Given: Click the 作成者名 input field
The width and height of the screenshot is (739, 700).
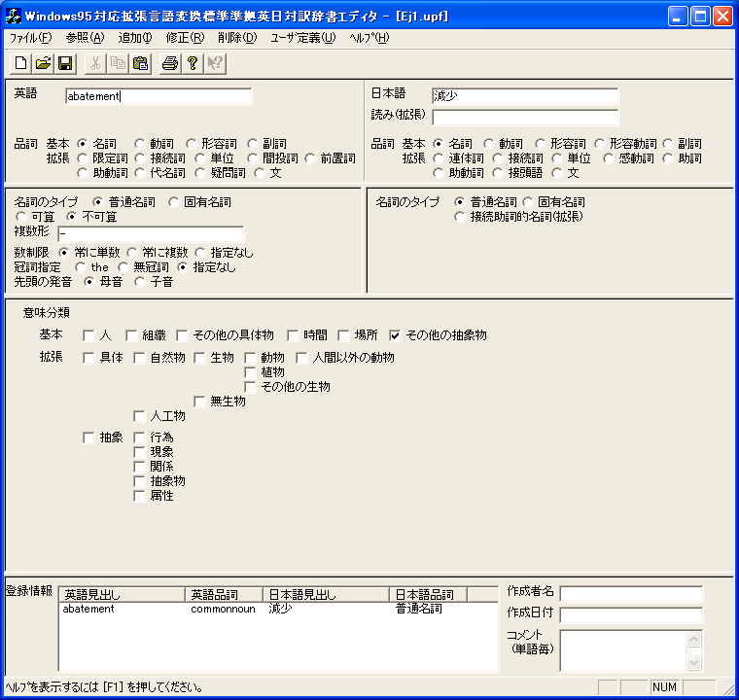Looking at the screenshot, I should [631, 594].
